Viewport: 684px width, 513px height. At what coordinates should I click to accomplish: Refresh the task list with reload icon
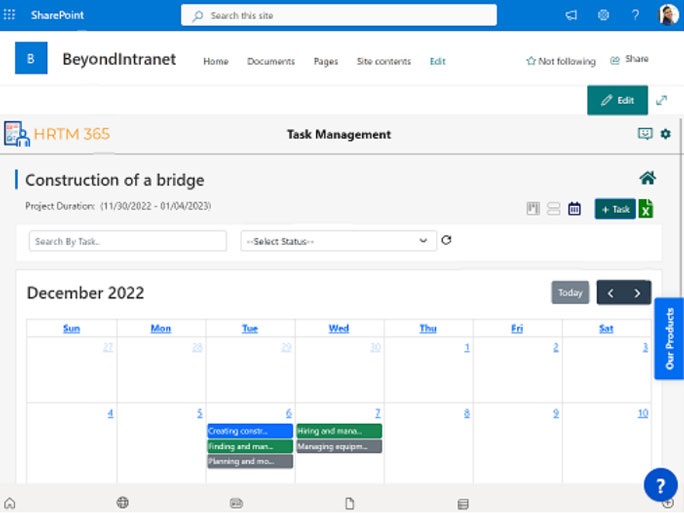tap(447, 241)
